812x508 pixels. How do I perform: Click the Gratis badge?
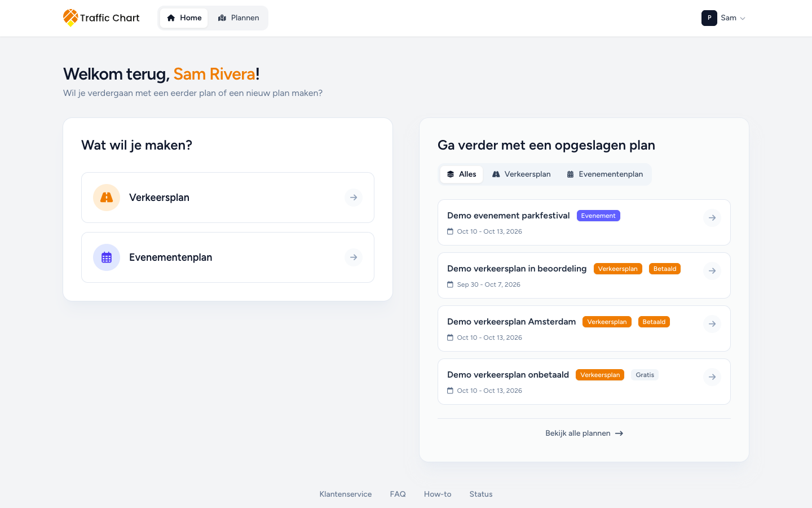(645, 375)
